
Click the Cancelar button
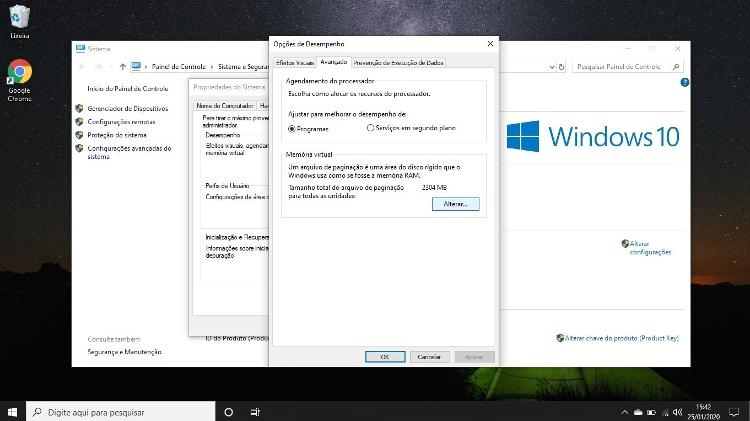point(429,357)
